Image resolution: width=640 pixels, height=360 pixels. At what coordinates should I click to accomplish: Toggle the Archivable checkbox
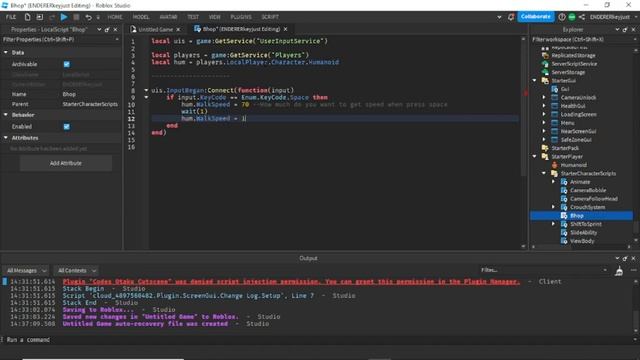pyautogui.click(x=67, y=64)
